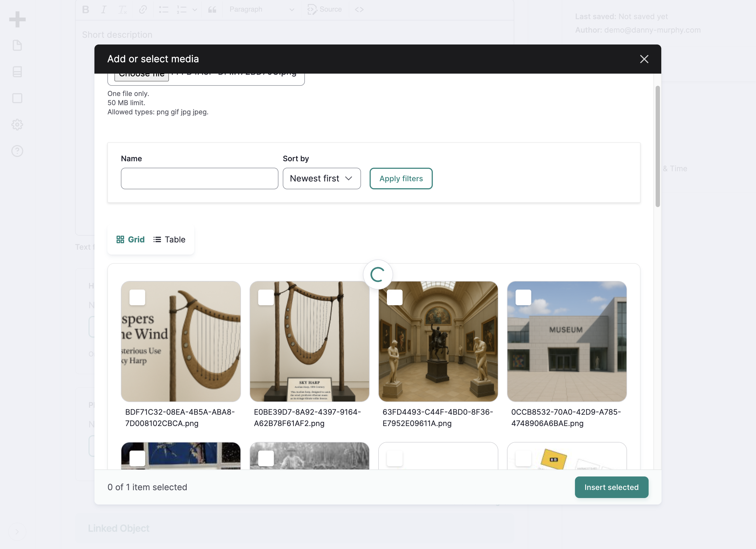Image resolution: width=756 pixels, height=549 pixels.
Task: Click filename E0BE39D7-8A92-4397-9164-A62B78F61AF2.png
Action: (307, 418)
